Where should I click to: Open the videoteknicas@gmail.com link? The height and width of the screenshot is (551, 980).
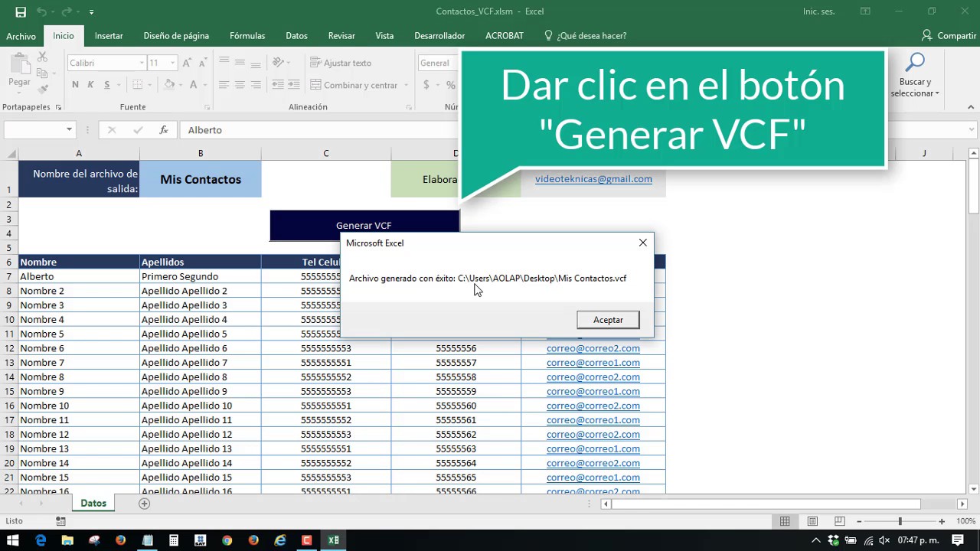coord(593,179)
